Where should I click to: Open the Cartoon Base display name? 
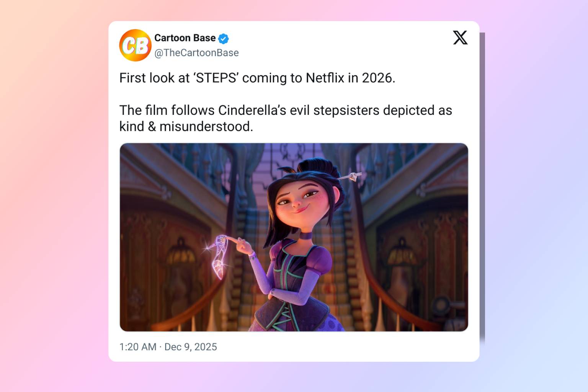click(x=185, y=38)
